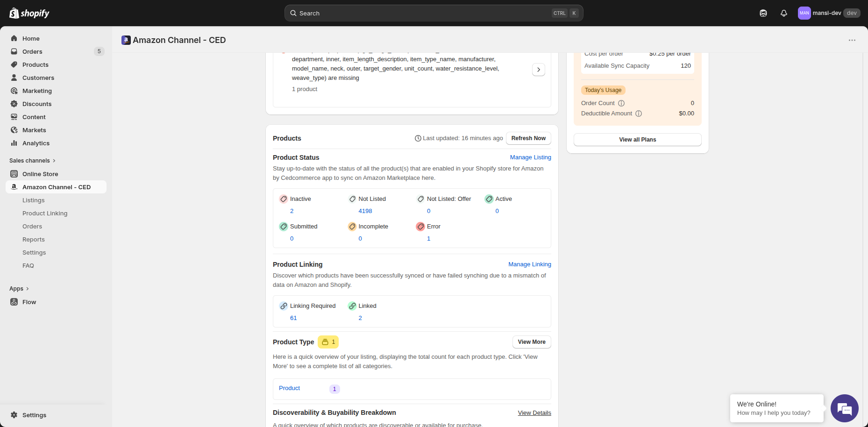This screenshot has width=868, height=427.
Task: Click the Amazon Channel app icon in header
Action: (126, 40)
